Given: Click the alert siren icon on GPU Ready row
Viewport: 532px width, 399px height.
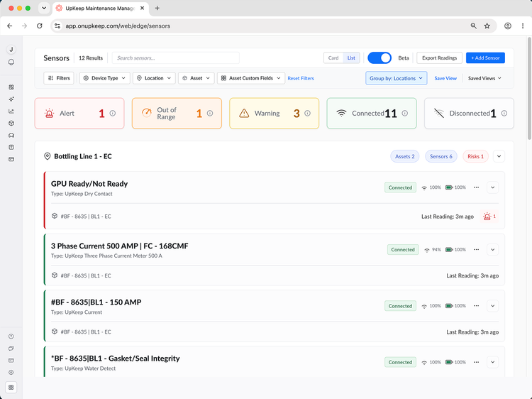Looking at the screenshot, I should click(487, 217).
